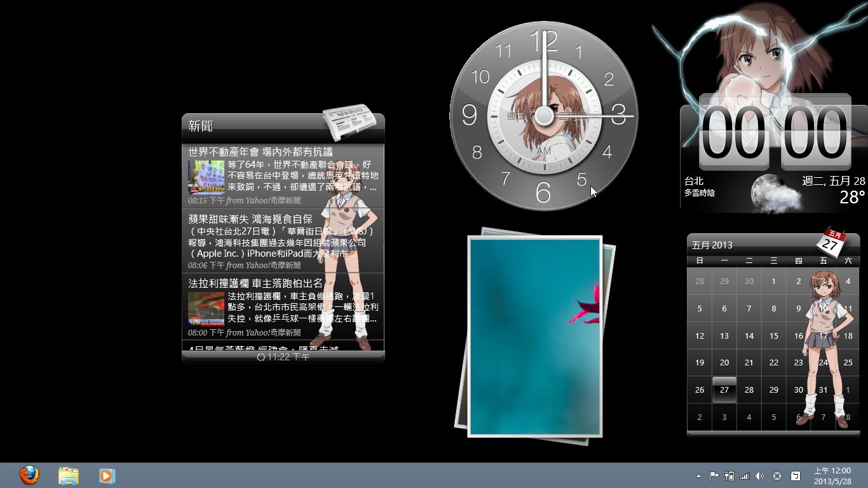Select date 13 on the calendar
This screenshot has height=488, width=868.
pos(724,335)
